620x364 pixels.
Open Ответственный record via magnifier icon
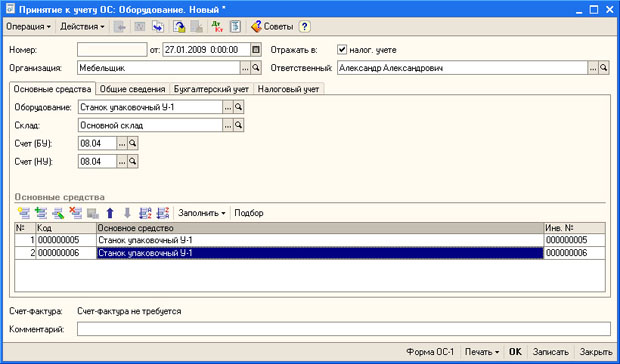pyautogui.click(x=603, y=68)
